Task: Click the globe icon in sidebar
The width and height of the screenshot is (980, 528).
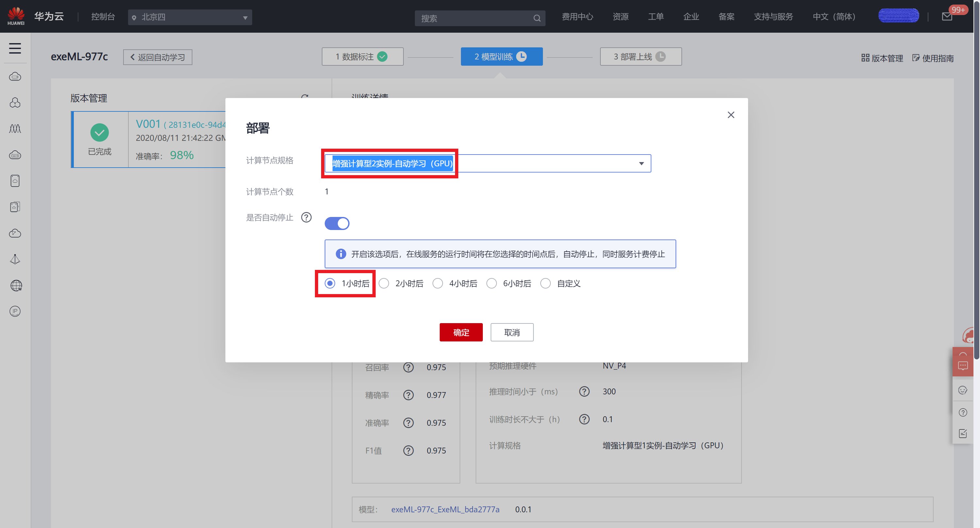Action: pyautogui.click(x=16, y=285)
